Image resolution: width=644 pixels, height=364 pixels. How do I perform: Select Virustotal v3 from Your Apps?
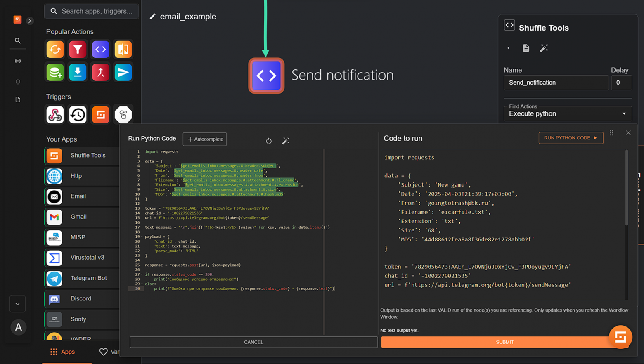pos(87,258)
